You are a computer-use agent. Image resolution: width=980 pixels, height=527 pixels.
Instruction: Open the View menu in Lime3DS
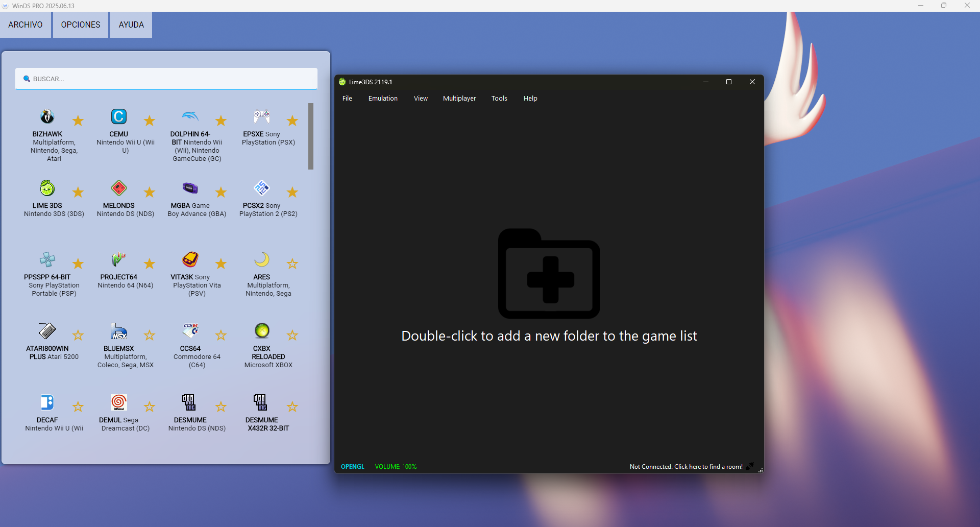coord(421,98)
